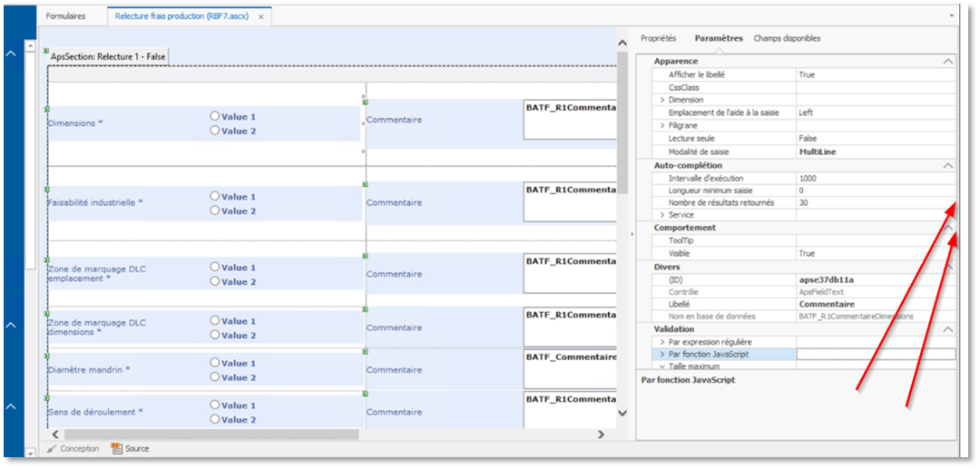
Task: Open the Champs disponibles tab
Action: 787,38
